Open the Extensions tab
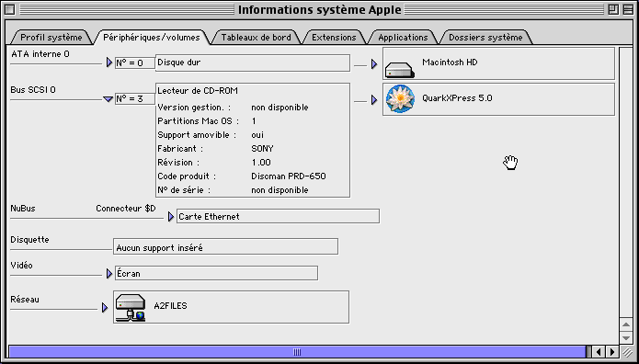Viewport: 639px width, 364px height. click(x=334, y=38)
